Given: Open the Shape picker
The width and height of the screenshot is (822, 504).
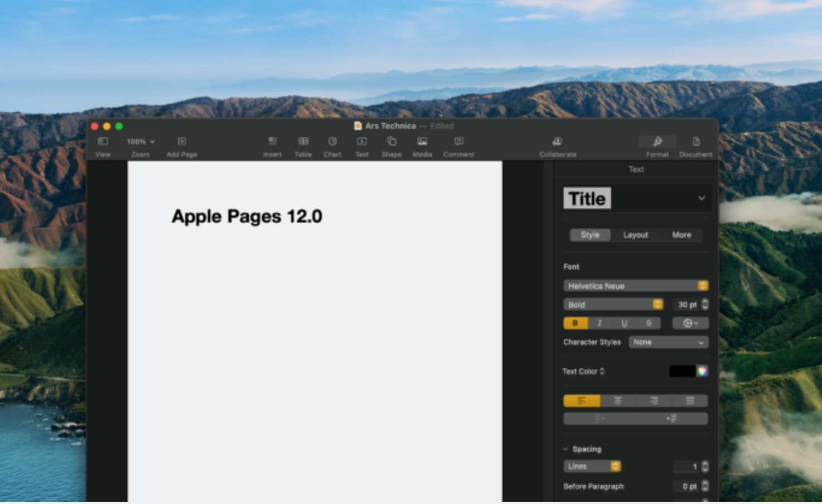Looking at the screenshot, I should [x=391, y=142].
